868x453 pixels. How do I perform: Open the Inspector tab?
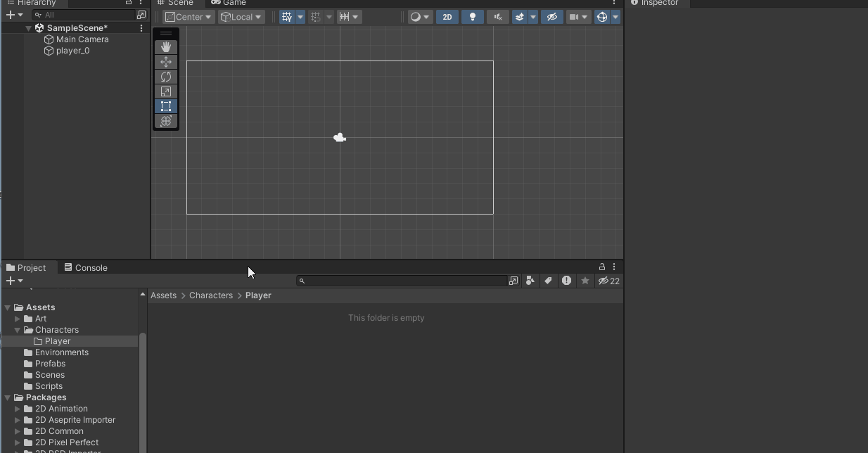[x=655, y=3]
